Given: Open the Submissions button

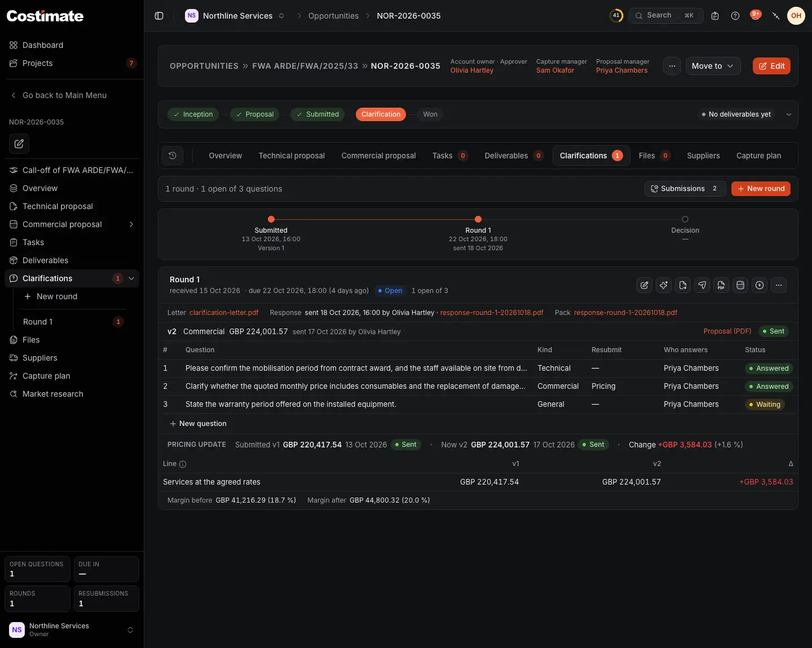Looking at the screenshot, I should point(685,189).
